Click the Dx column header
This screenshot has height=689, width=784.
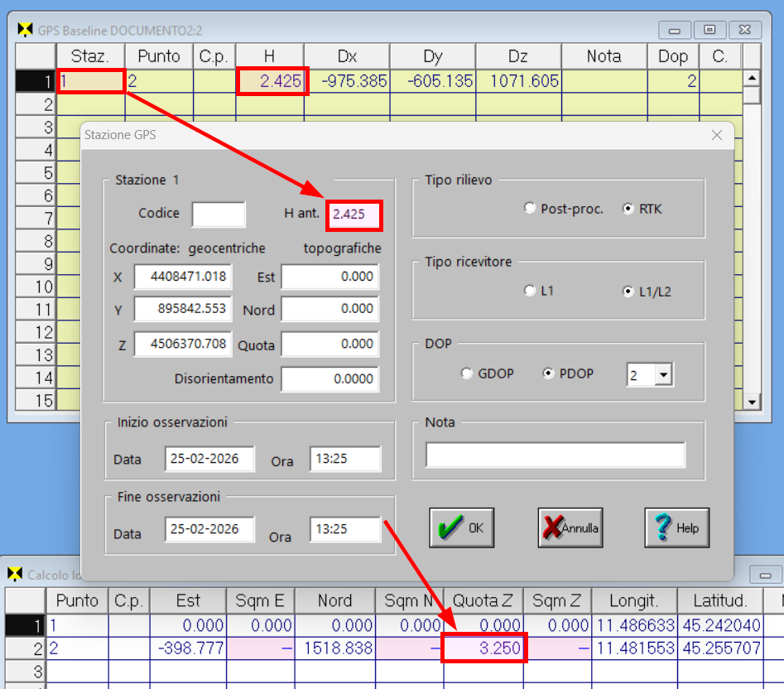[x=347, y=56]
